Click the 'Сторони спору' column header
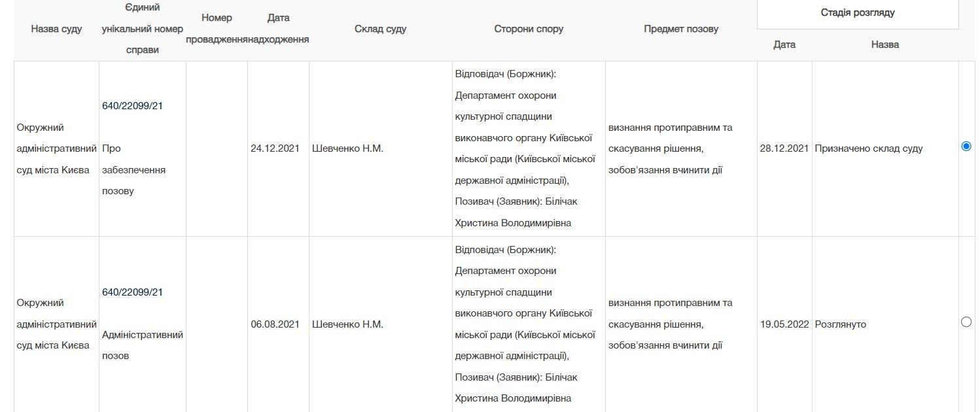The width and height of the screenshot is (980, 412). pyautogui.click(x=529, y=28)
